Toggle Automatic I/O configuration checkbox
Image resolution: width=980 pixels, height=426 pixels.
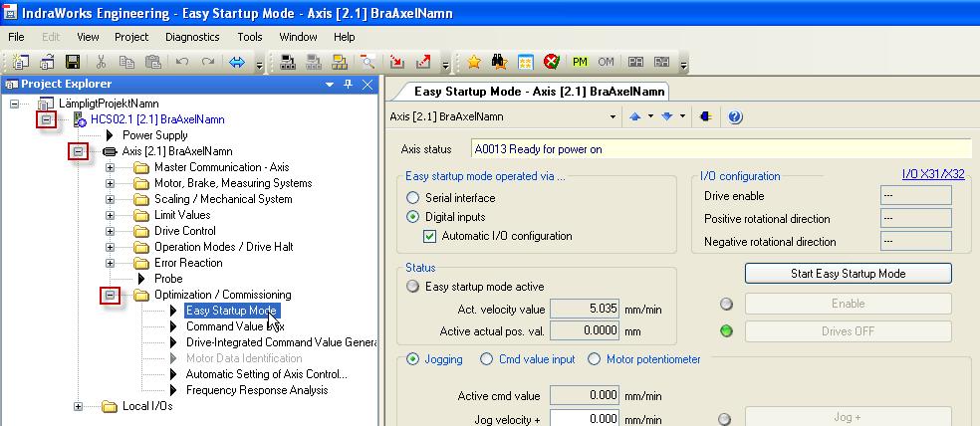pyautogui.click(x=429, y=236)
